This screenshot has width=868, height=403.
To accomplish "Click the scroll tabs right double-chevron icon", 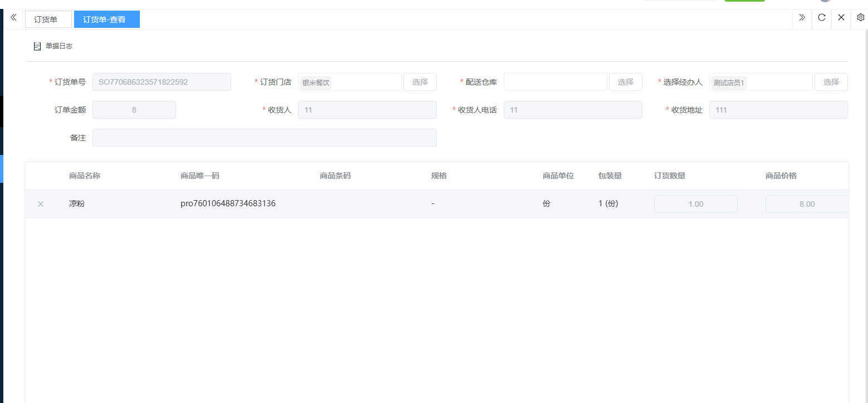I will [x=802, y=18].
